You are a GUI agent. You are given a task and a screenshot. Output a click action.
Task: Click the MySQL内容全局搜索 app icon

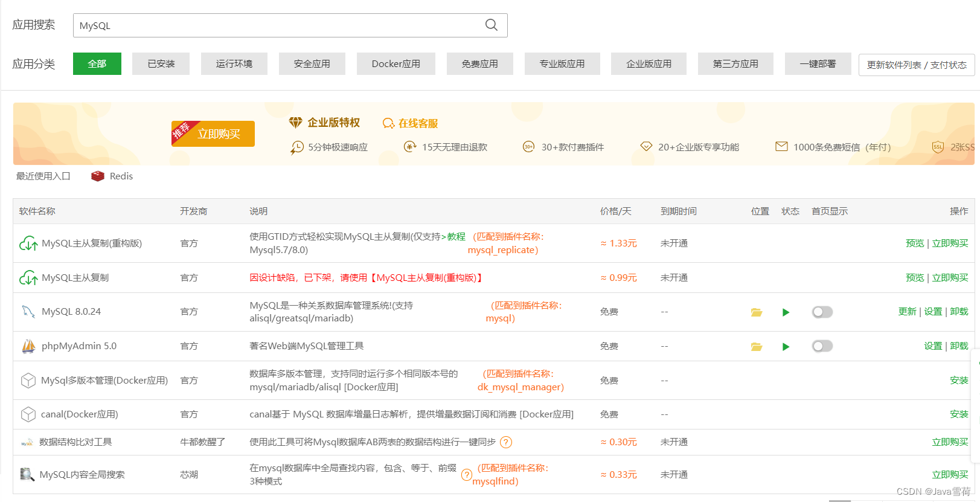(27, 474)
